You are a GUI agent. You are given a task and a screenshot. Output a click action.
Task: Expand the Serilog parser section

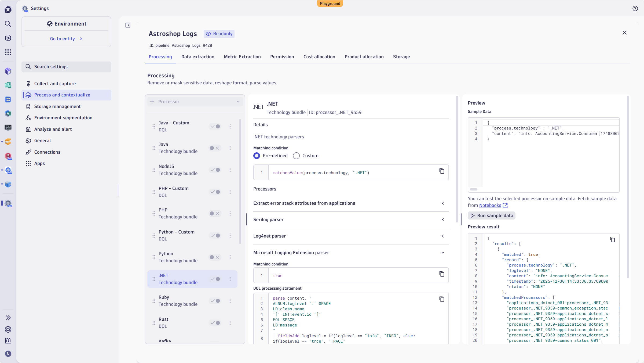443,220
